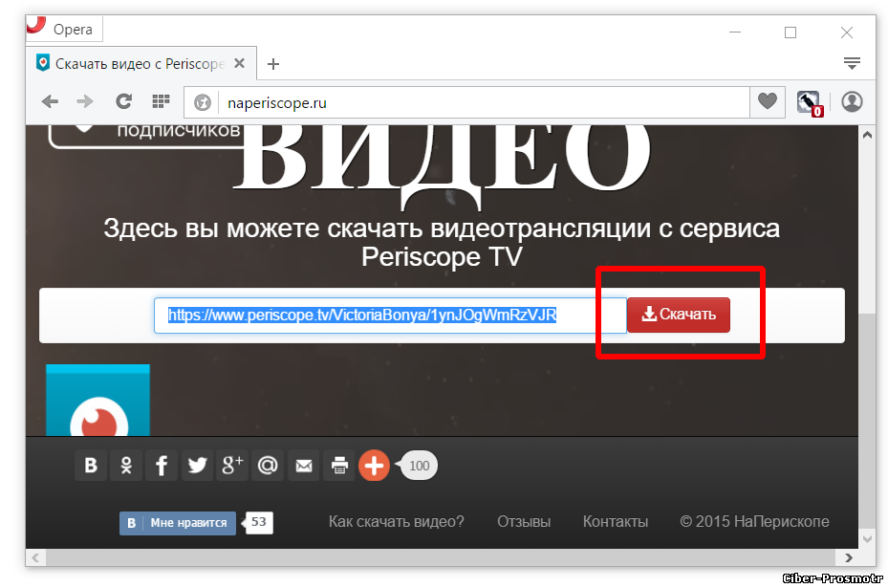Share via Mail.ru @ icon
Image resolution: width=888 pixels, height=588 pixels.
[268, 466]
